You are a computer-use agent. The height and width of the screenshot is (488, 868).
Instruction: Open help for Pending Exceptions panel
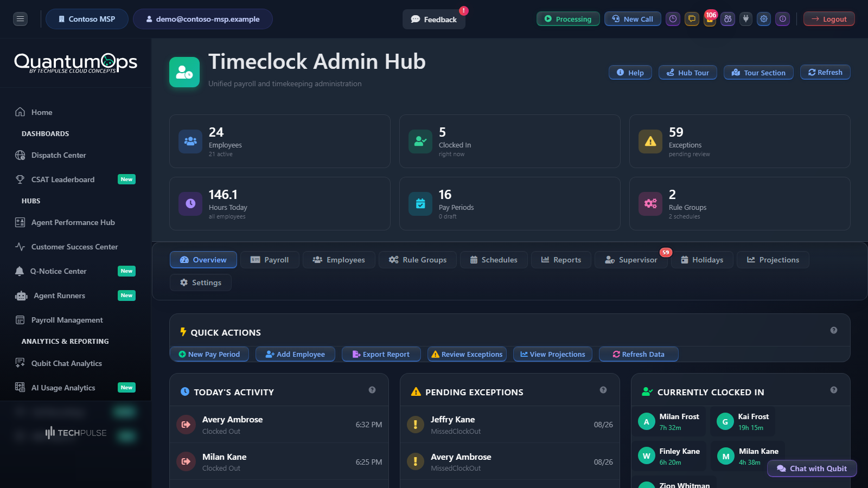point(603,390)
